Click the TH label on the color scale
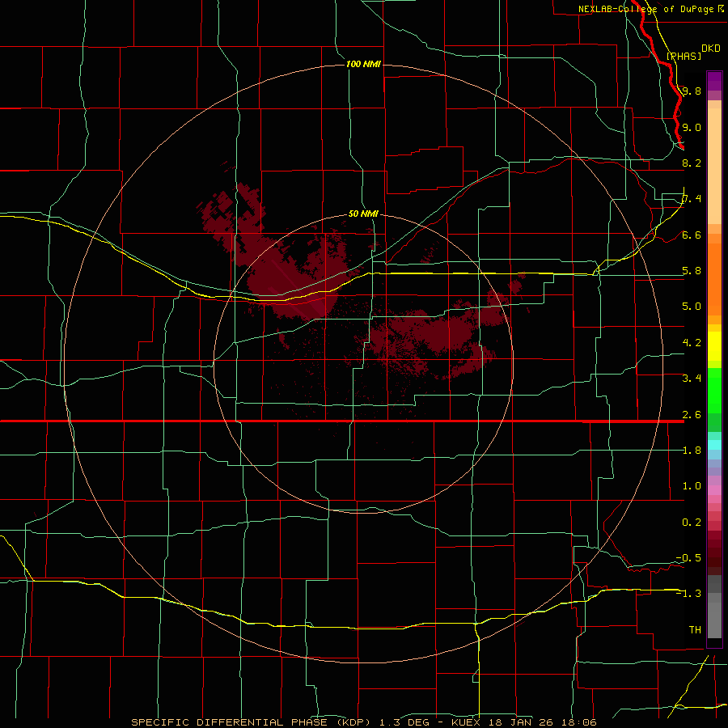 695,629
